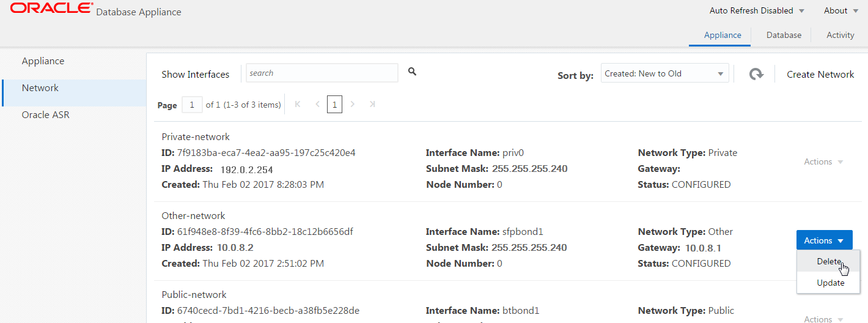Click the search magnifier icon
This screenshot has height=323, width=868.
click(412, 72)
